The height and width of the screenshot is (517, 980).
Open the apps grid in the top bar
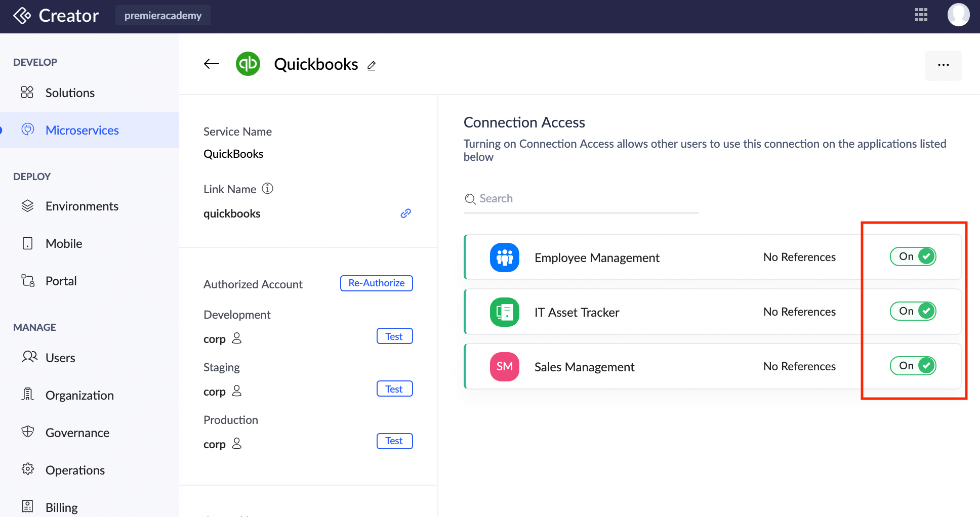pos(921,15)
